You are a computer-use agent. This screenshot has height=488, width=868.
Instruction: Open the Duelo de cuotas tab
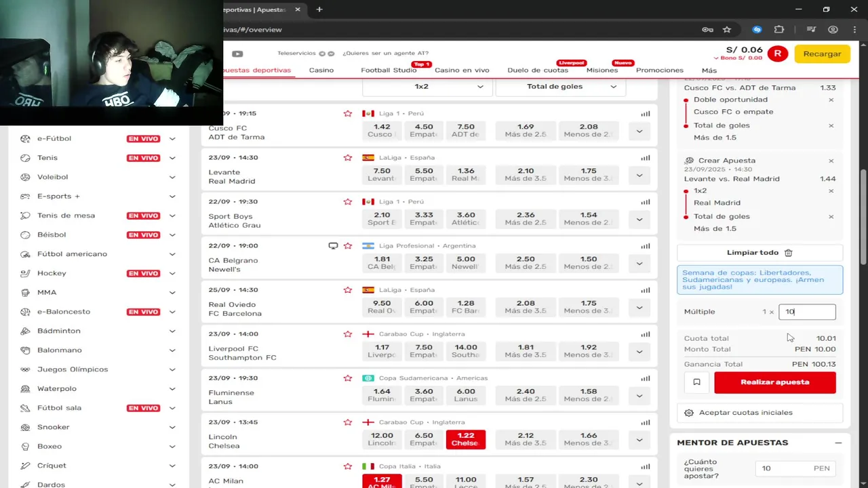pyautogui.click(x=538, y=70)
